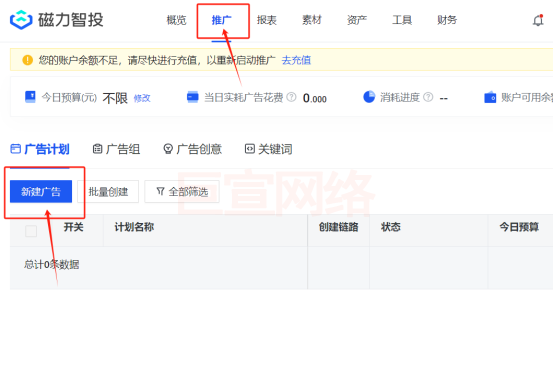Open the 报表 menu
553x387 pixels.
pyautogui.click(x=267, y=20)
